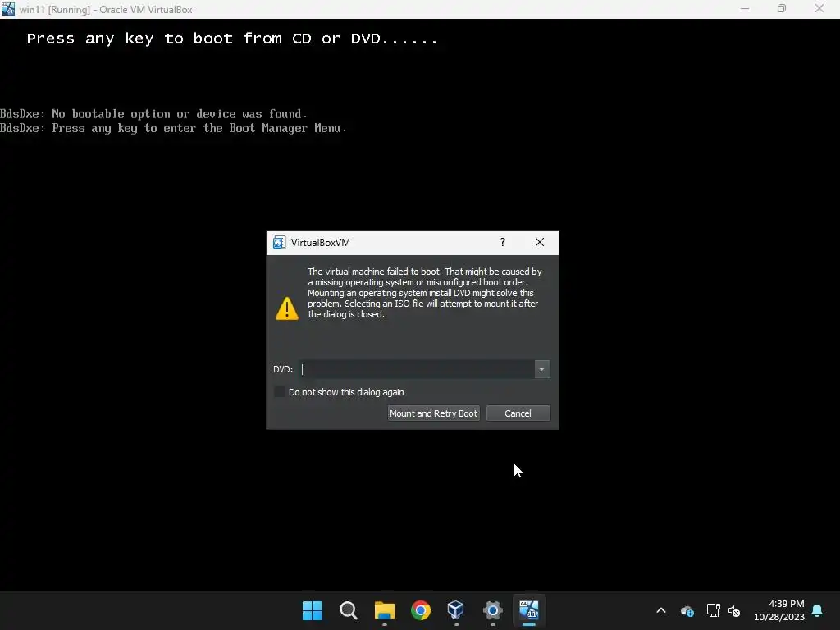This screenshot has width=840, height=630.
Task: Open Settings gear in taskbar
Action: click(493, 610)
